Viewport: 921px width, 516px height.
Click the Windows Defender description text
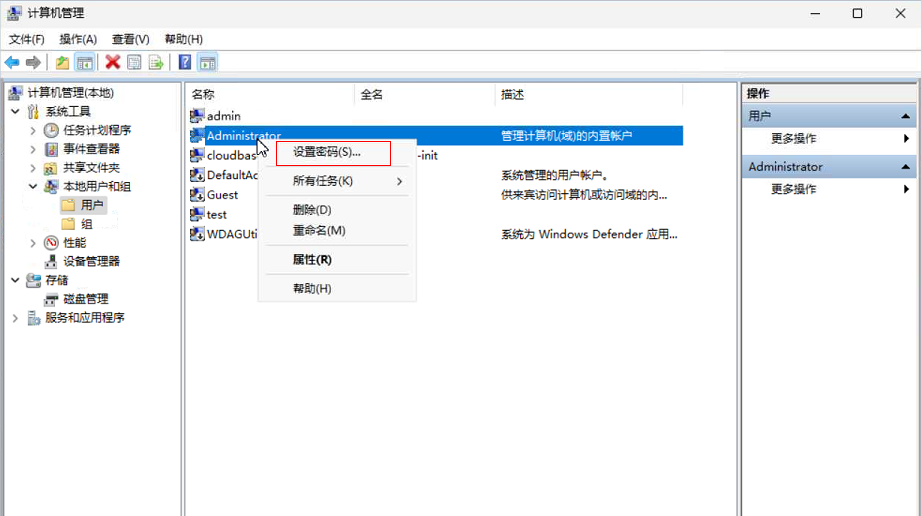tap(589, 234)
